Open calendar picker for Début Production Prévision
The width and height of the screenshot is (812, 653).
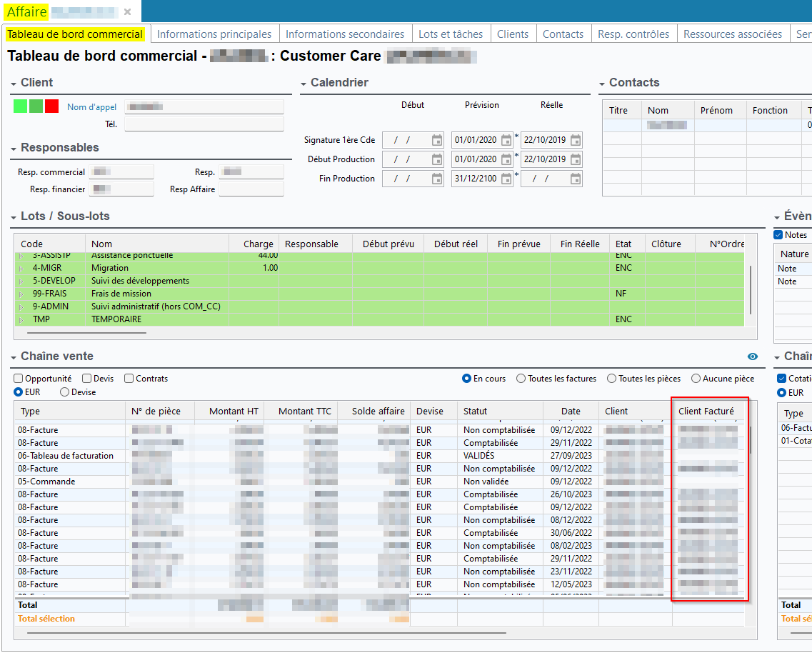click(506, 159)
